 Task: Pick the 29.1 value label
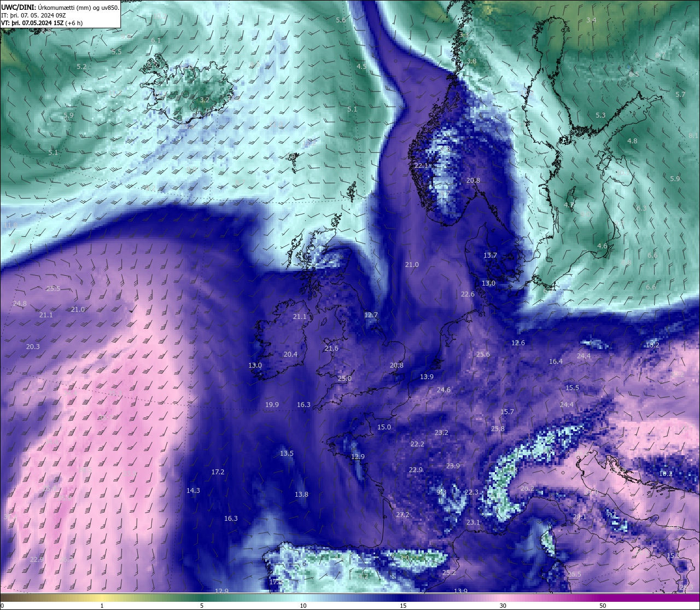coord(580,517)
